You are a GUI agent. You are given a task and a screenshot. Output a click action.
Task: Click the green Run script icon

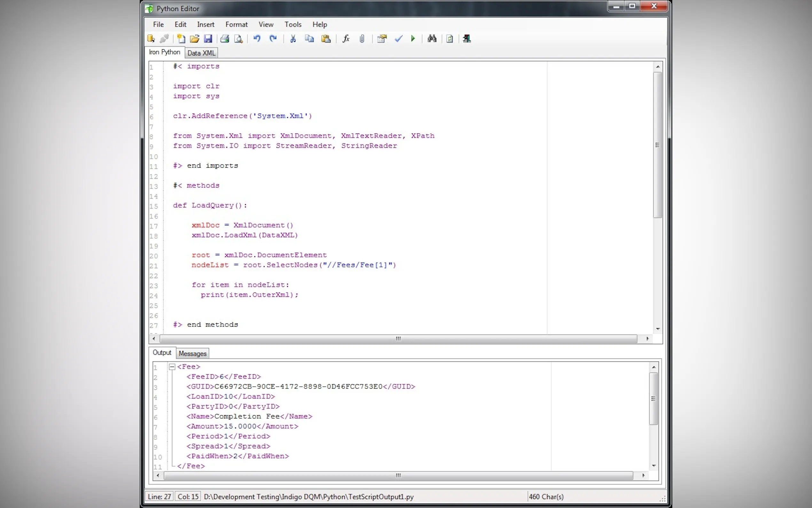click(413, 39)
